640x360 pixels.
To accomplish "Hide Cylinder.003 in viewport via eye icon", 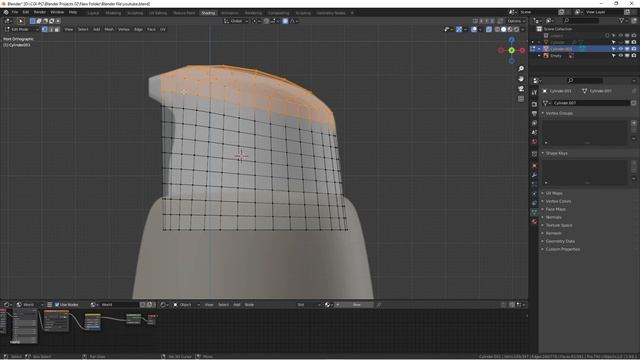I will click(x=621, y=49).
